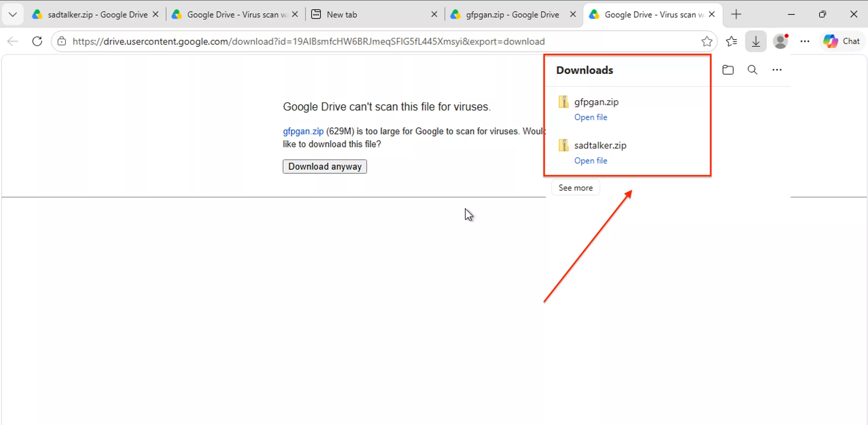Open more options in Downloads panel

pos(777,70)
